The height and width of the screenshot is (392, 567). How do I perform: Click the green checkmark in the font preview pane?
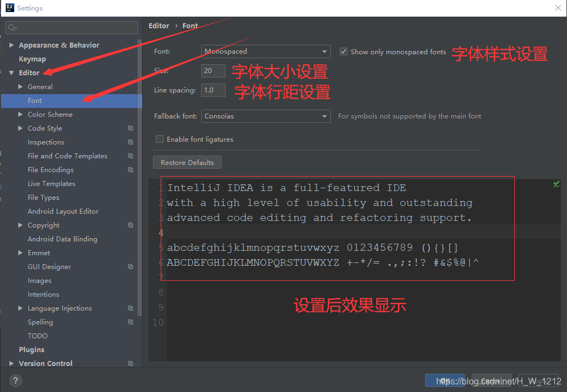tap(556, 183)
